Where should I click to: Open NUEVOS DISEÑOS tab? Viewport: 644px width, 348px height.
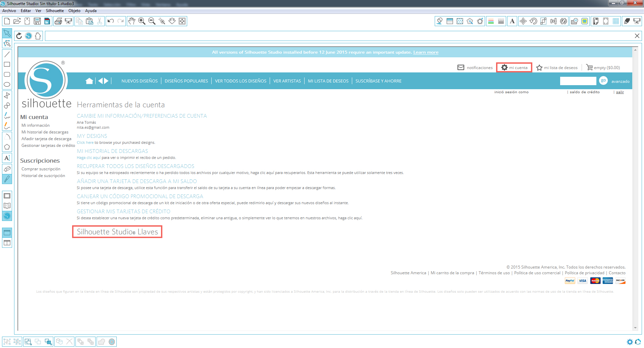tap(140, 81)
